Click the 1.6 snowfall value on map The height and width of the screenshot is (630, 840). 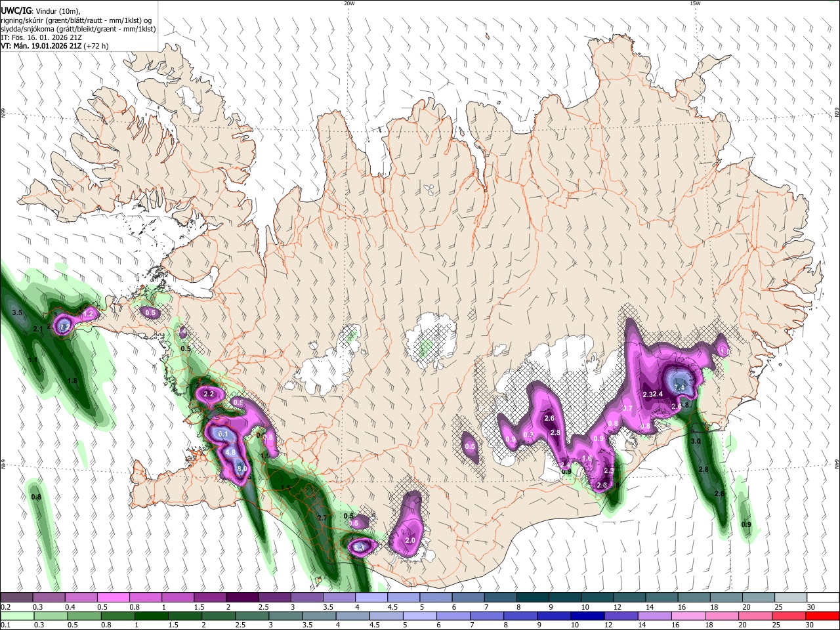click(587, 459)
